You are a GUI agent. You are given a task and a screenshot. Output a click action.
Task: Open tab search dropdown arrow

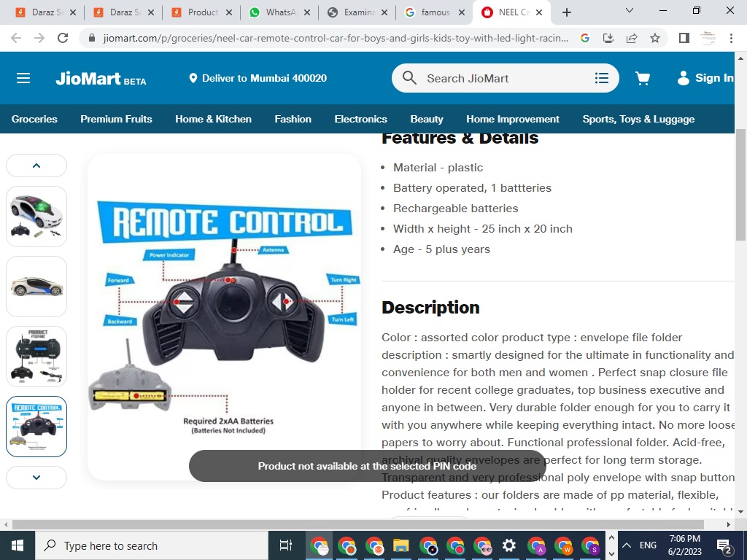pyautogui.click(x=630, y=10)
